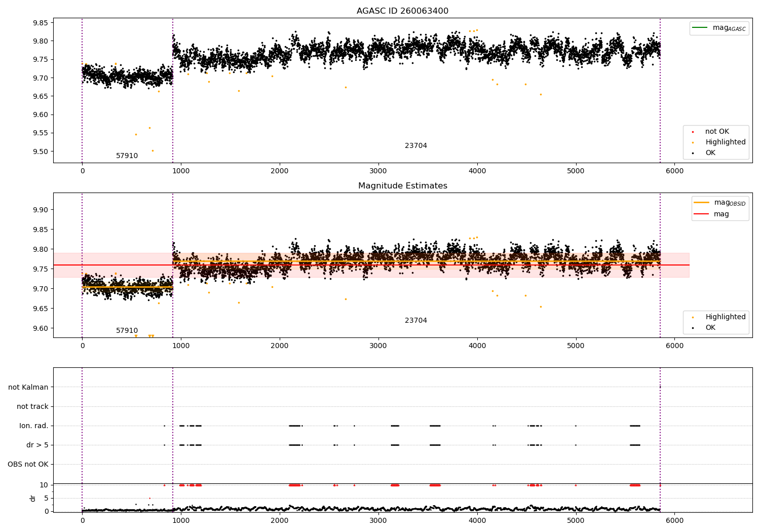This screenshot has width=760, height=532.
Task: Select the 'OBS not OK' axis label
Action: (x=28, y=465)
